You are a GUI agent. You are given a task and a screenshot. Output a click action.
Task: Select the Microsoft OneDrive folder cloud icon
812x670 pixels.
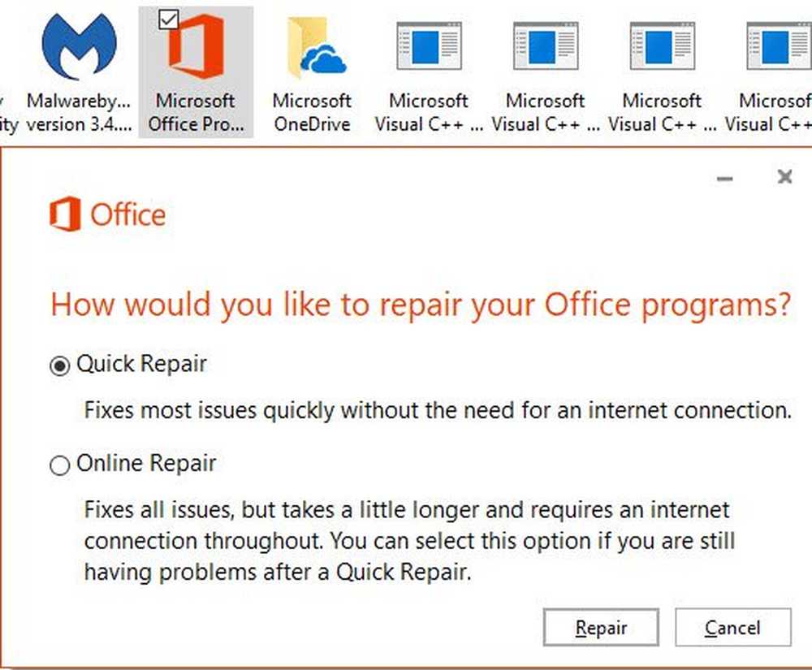point(317,48)
